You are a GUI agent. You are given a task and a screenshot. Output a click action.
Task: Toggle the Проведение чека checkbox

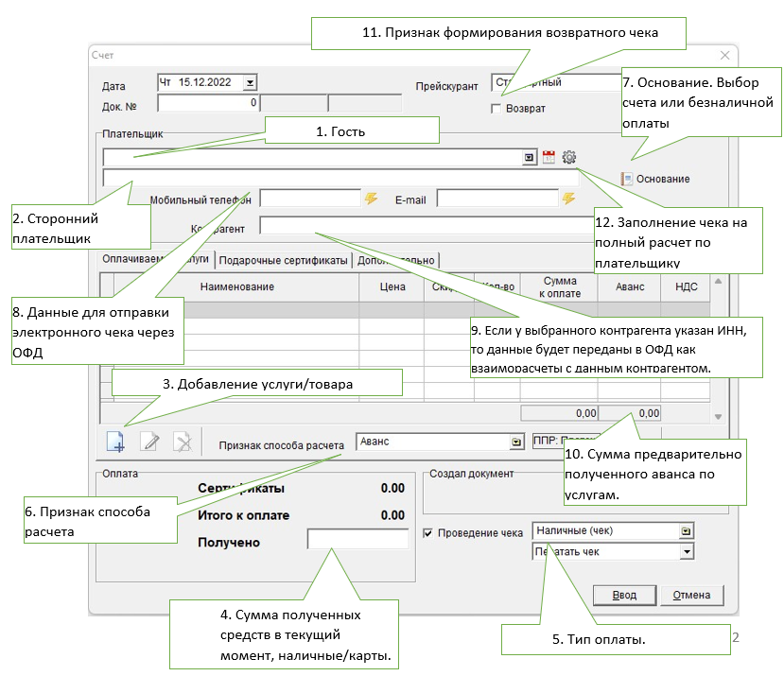(x=428, y=533)
